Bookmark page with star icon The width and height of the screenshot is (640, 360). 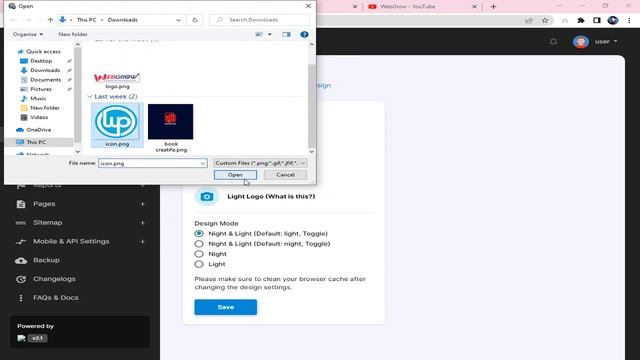(545, 20)
